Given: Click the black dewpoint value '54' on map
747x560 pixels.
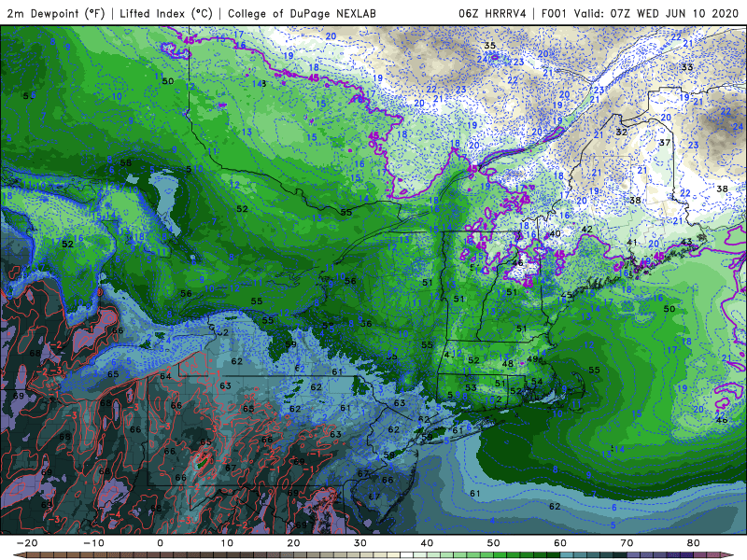Looking at the screenshot, I should pos(537,382).
